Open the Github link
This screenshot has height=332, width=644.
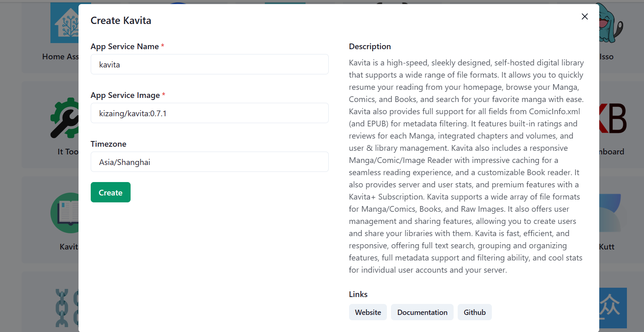(474, 312)
